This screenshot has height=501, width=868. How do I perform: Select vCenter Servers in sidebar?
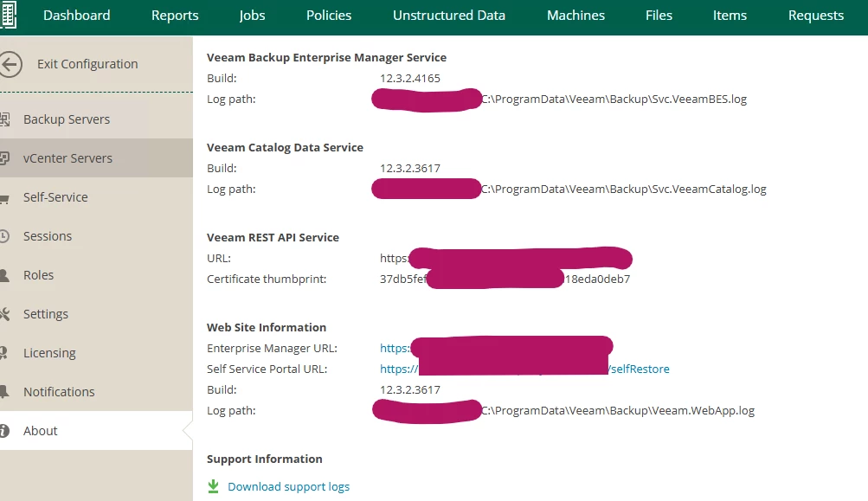click(96, 157)
